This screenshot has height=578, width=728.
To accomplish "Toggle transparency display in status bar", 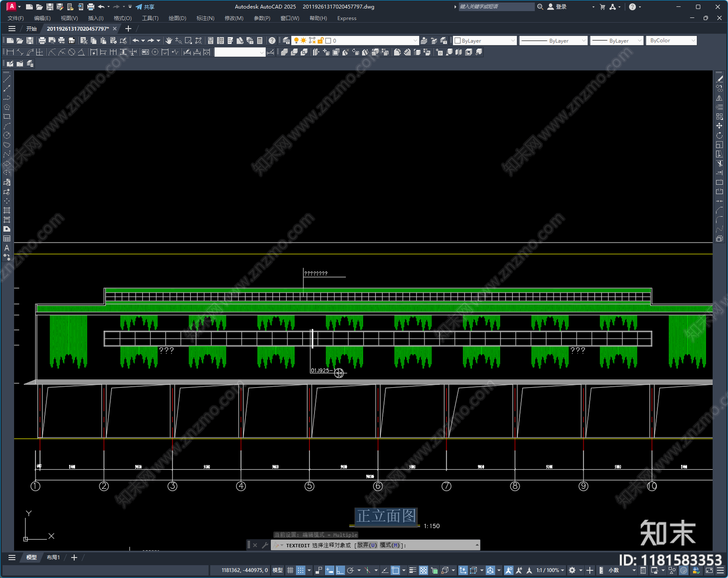I will [x=424, y=570].
